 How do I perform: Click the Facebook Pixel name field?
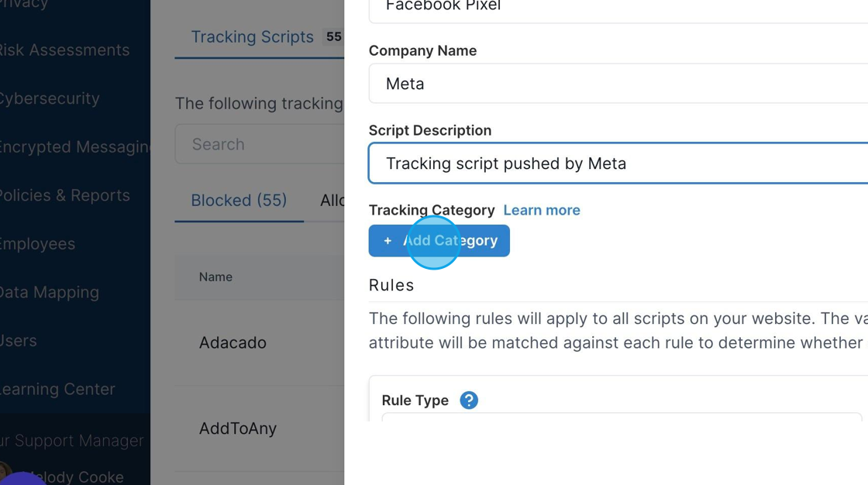(x=618, y=10)
